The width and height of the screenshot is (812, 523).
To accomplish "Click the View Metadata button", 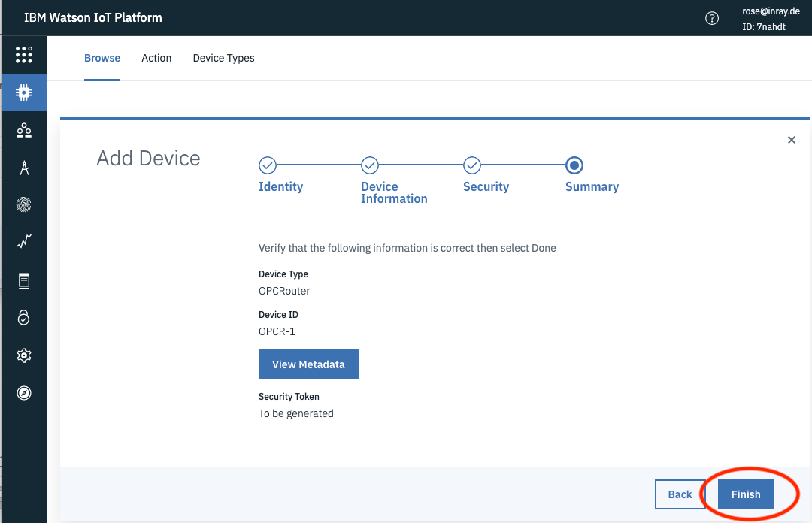I will tap(308, 364).
